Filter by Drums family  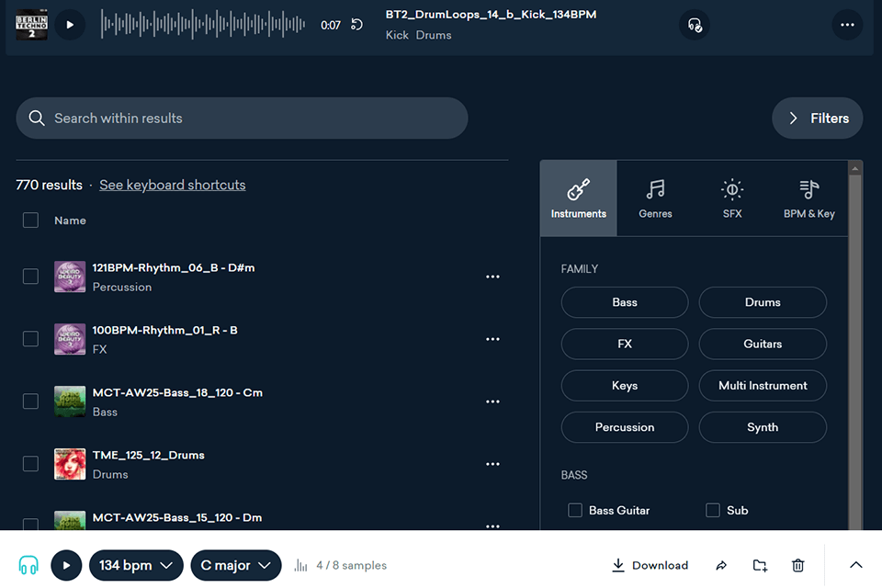point(763,302)
